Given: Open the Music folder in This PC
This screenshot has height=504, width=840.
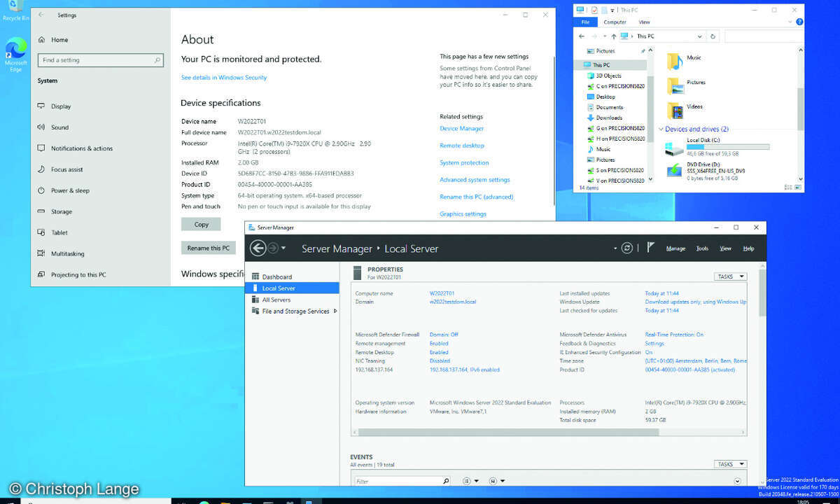Looking at the screenshot, I should [683, 60].
